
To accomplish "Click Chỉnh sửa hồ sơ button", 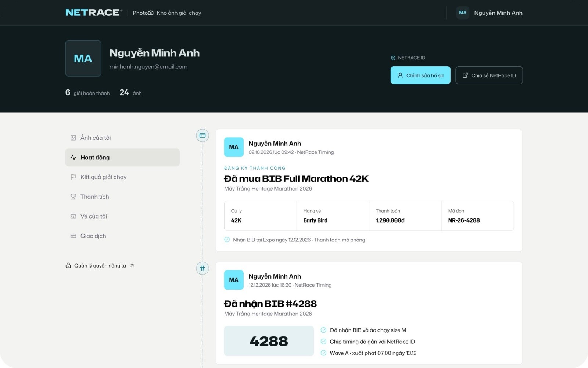I will pos(420,75).
